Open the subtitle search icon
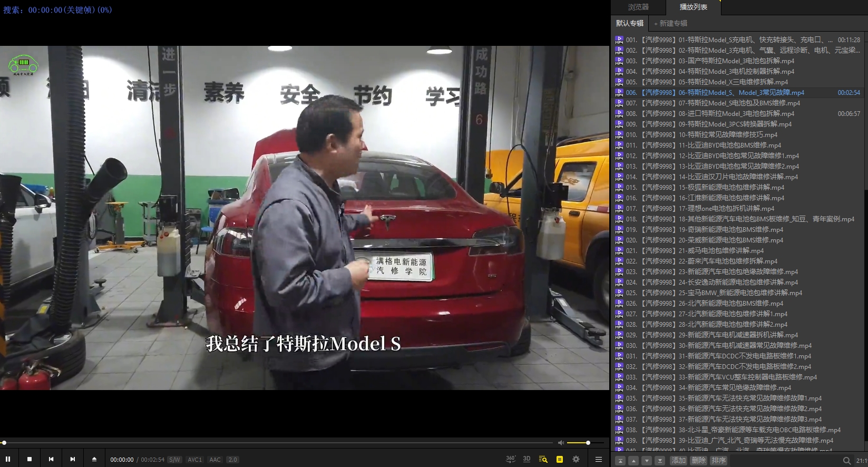The image size is (868, 467). coord(543,459)
